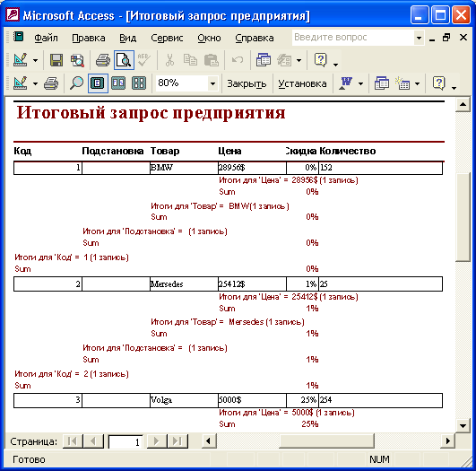Select the One Page view icon
Viewport: 476px width, 471px height.
tap(98, 83)
